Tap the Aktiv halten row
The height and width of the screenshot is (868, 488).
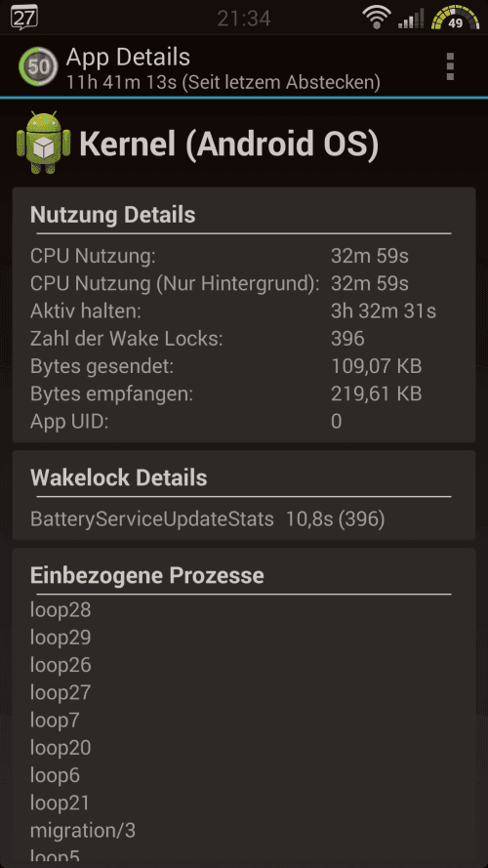(x=243, y=311)
